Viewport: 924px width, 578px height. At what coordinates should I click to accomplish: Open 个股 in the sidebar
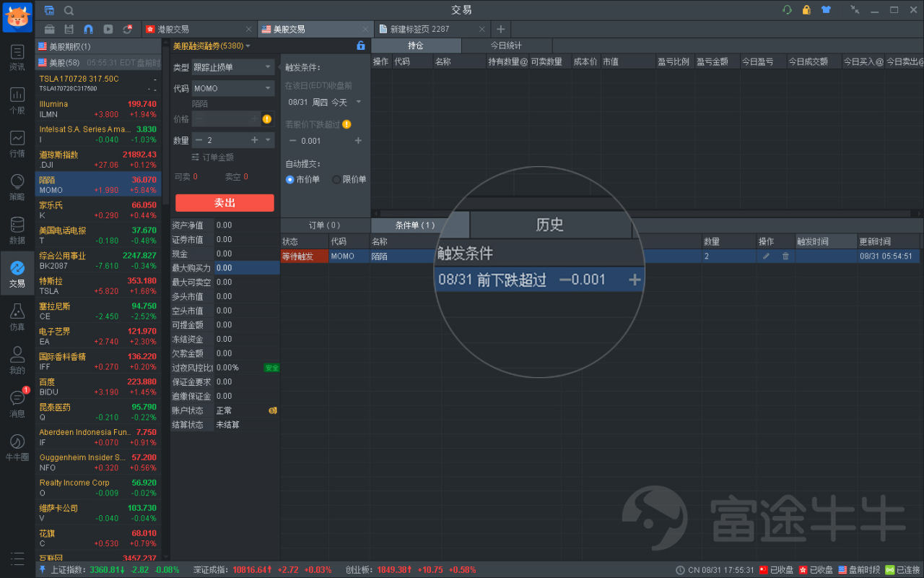17,100
